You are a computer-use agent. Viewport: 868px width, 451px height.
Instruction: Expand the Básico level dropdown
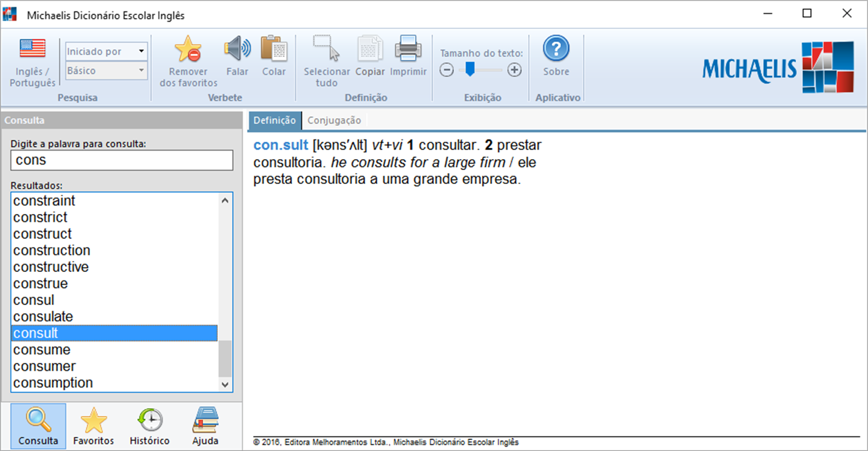[106, 71]
